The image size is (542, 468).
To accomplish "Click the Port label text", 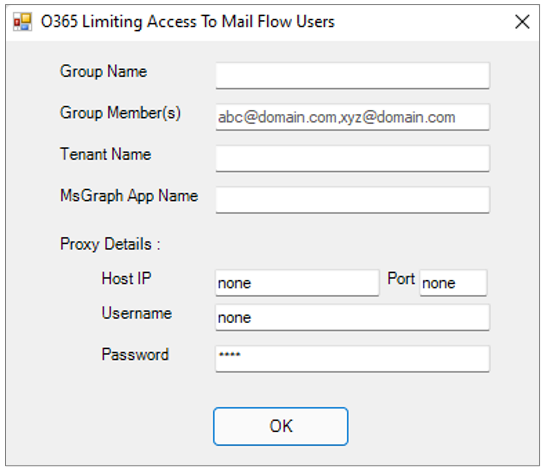I will [x=401, y=279].
